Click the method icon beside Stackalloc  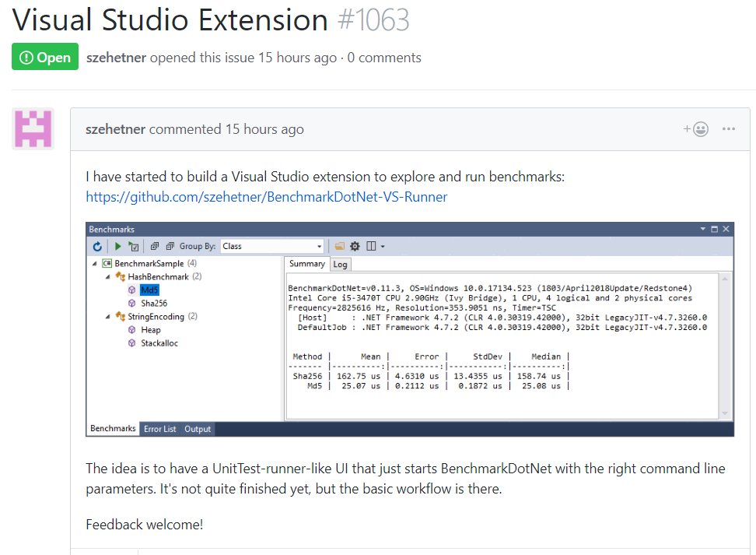coord(131,343)
